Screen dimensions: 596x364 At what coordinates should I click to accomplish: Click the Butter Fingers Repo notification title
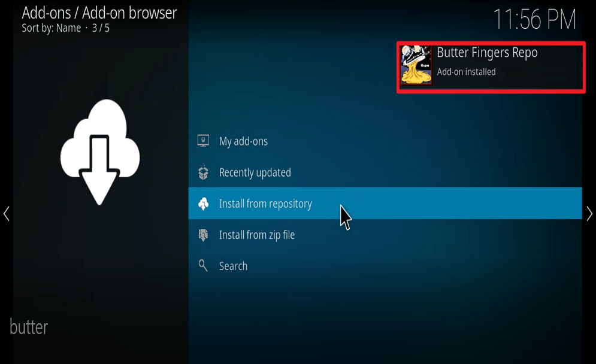pos(488,53)
